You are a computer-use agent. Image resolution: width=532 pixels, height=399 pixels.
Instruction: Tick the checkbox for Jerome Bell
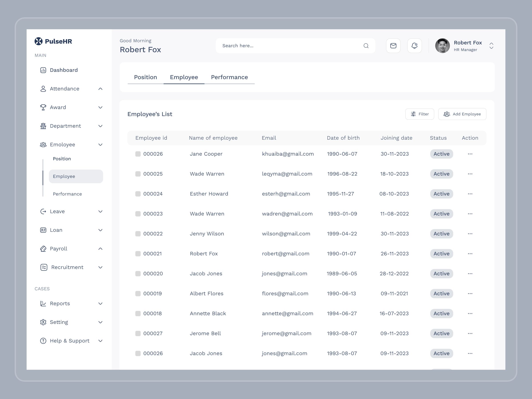point(138,333)
